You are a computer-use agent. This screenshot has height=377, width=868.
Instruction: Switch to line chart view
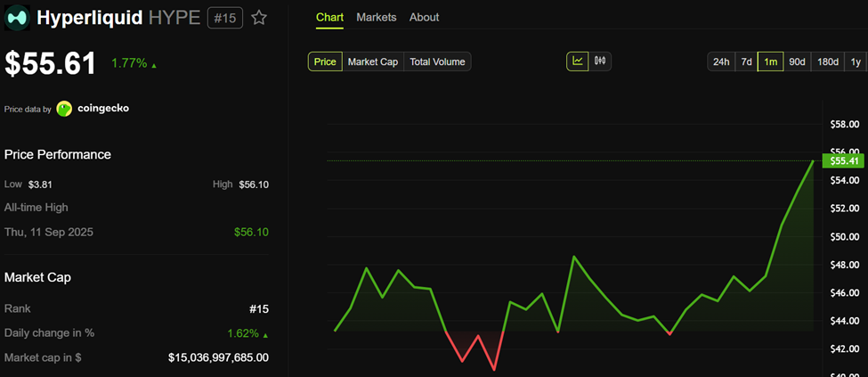(x=578, y=61)
